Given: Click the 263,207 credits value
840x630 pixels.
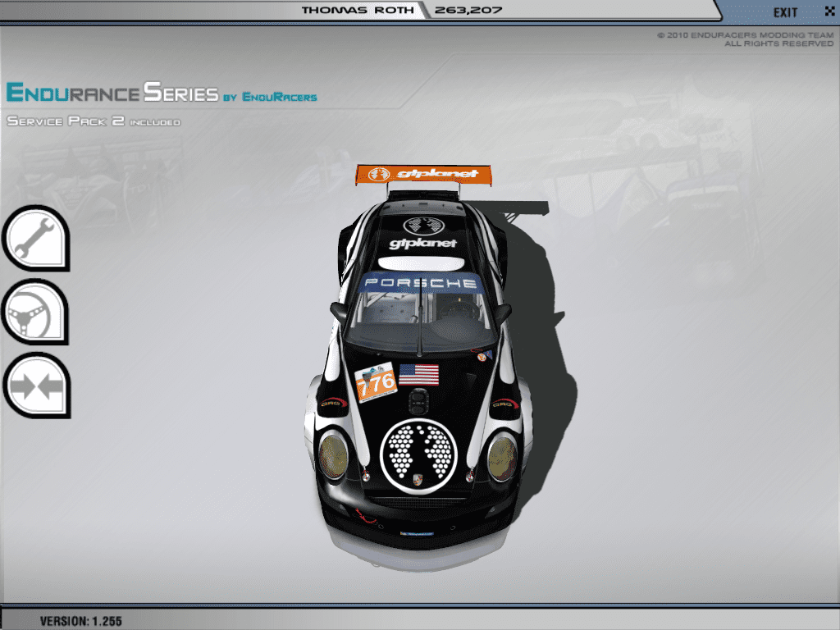Looking at the screenshot, I should 468,10.
